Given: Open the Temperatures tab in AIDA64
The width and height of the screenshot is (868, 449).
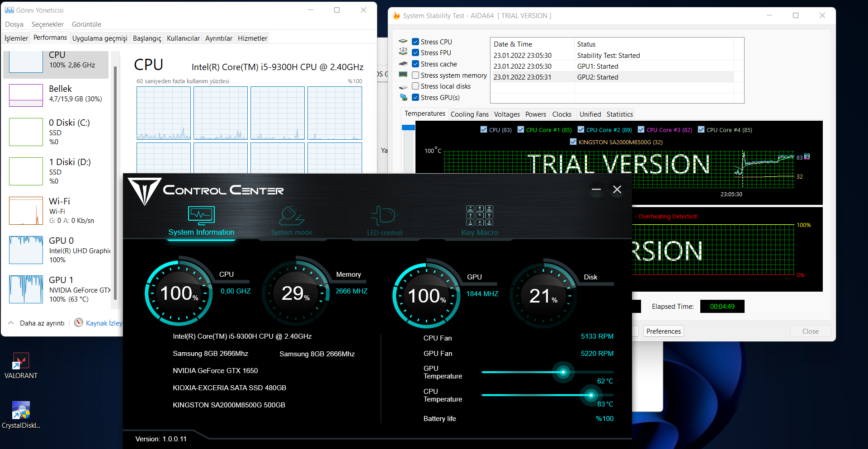Looking at the screenshot, I should click(x=425, y=113).
